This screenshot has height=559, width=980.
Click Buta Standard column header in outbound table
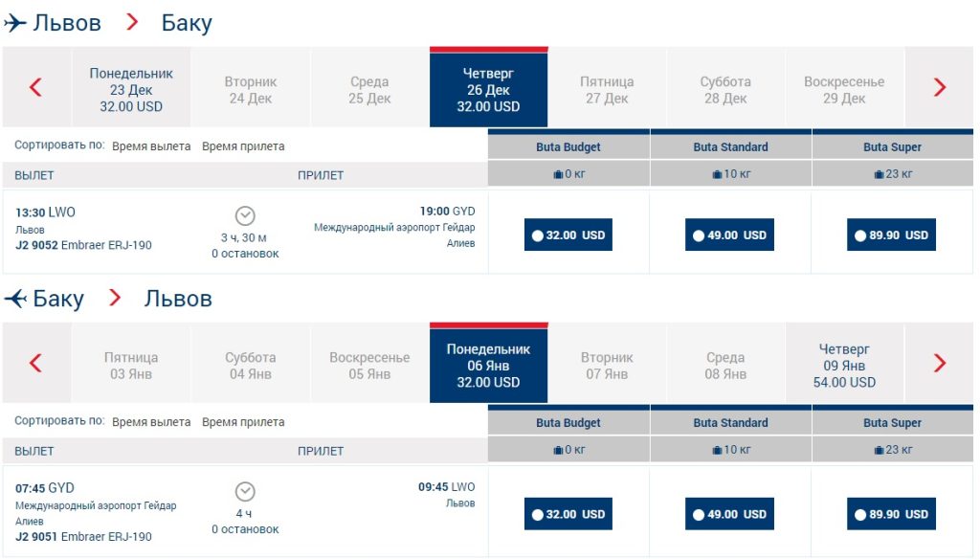coord(730,147)
